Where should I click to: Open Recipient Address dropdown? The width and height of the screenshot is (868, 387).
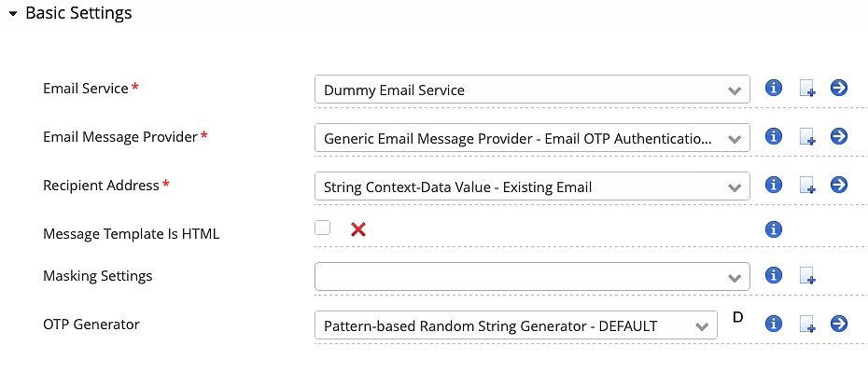tap(532, 187)
